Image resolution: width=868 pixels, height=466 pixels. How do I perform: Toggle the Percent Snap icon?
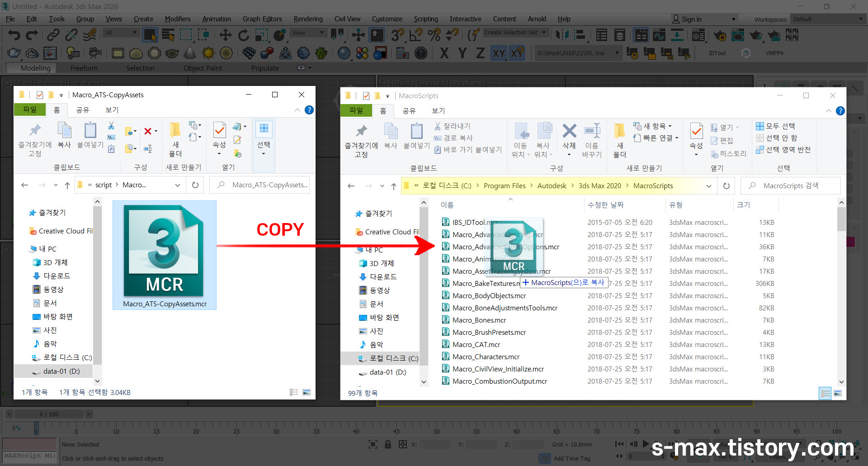click(x=434, y=35)
